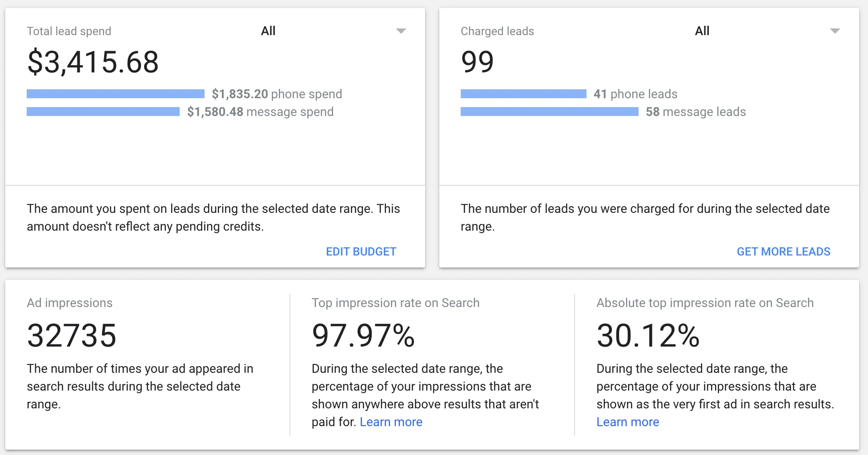Image resolution: width=868 pixels, height=455 pixels.
Task: Open Learn more under Top impression rate
Action: coord(391,422)
